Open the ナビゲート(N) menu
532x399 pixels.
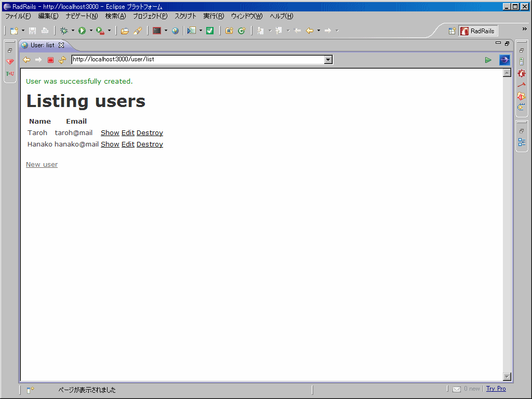pyautogui.click(x=82, y=16)
